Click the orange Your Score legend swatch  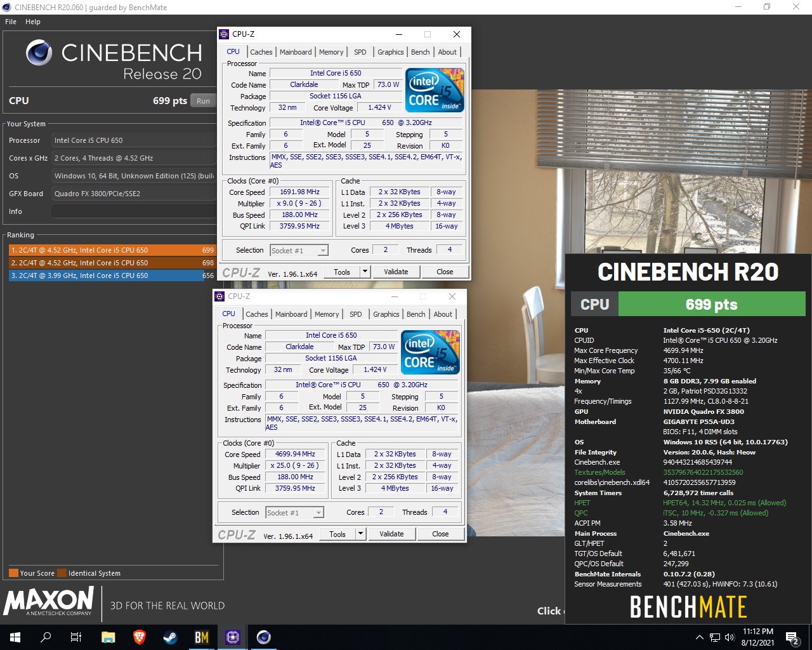[13, 573]
